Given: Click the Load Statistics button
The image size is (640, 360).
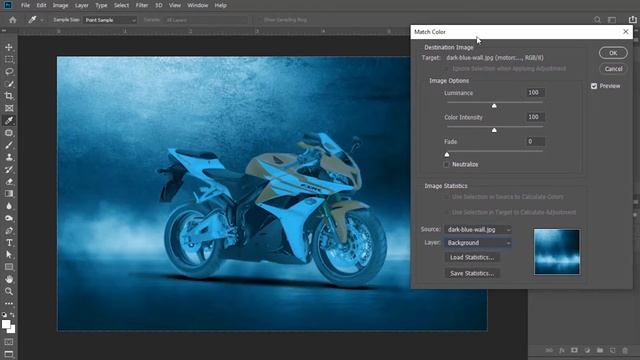Looking at the screenshot, I should (472, 258).
